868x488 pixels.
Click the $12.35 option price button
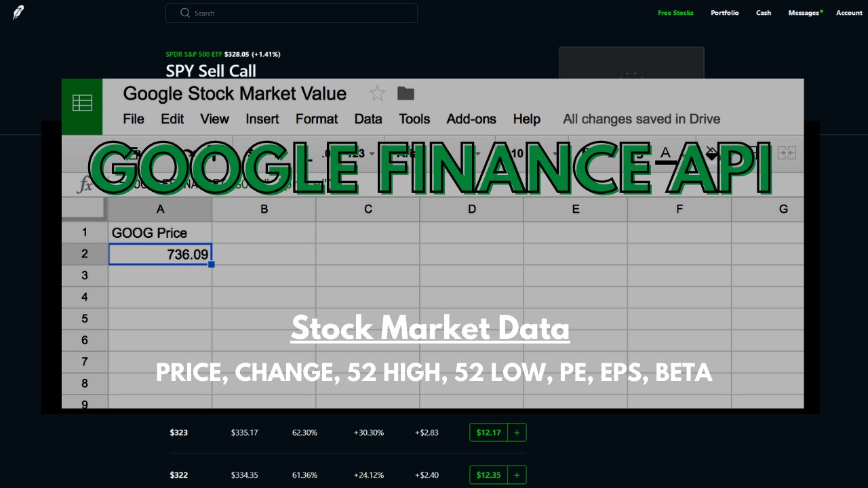[489, 475]
